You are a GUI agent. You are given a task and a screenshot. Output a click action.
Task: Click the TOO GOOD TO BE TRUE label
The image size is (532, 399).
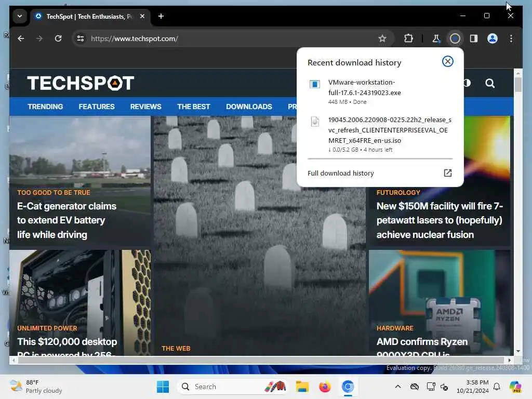pos(54,192)
